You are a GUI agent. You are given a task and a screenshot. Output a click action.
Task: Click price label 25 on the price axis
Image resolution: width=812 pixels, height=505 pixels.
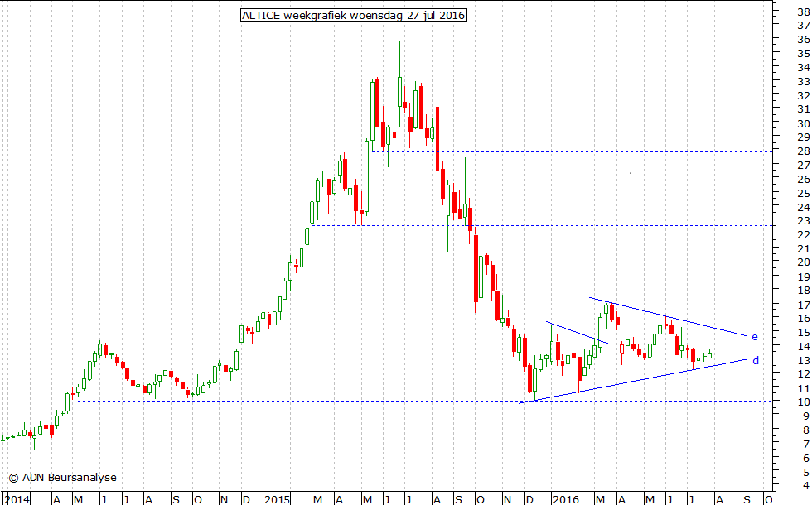[804, 194]
